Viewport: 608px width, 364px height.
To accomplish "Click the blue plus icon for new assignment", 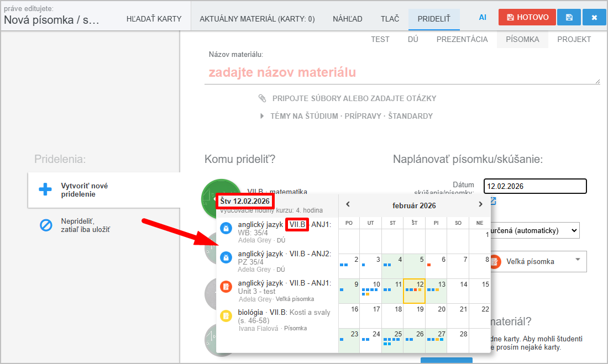I will click(x=45, y=189).
